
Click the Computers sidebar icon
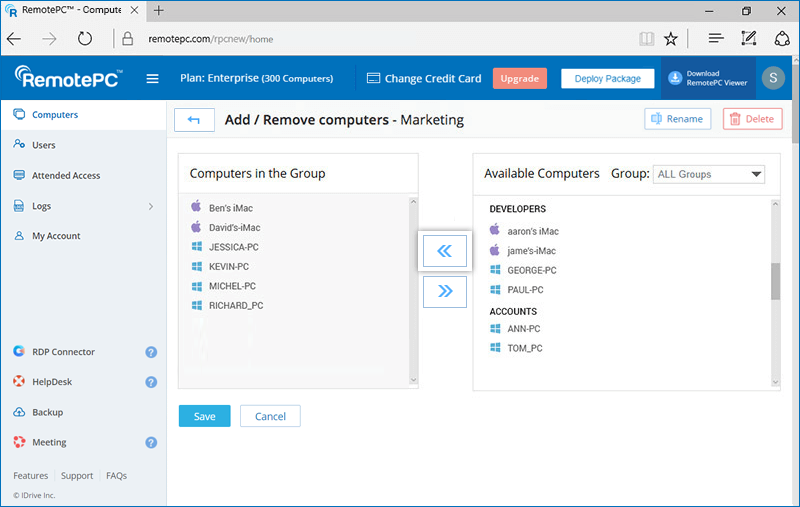pyautogui.click(x=19, y=114)
